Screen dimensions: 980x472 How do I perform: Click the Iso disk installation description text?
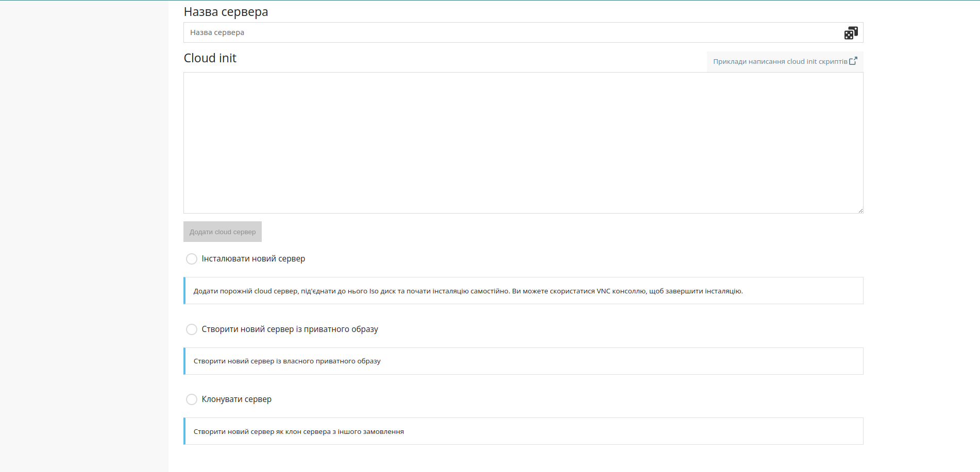tap(468, 291)
